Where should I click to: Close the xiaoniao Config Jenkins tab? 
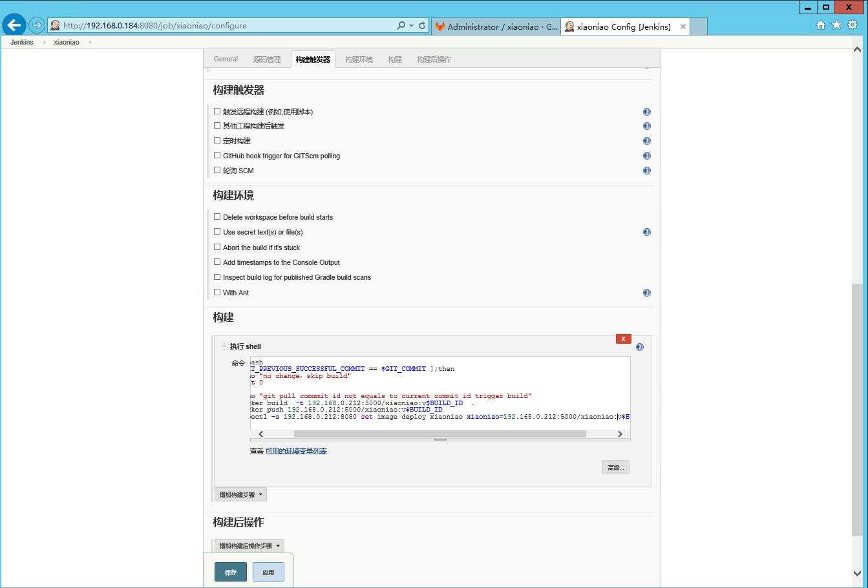pos(683,26)
